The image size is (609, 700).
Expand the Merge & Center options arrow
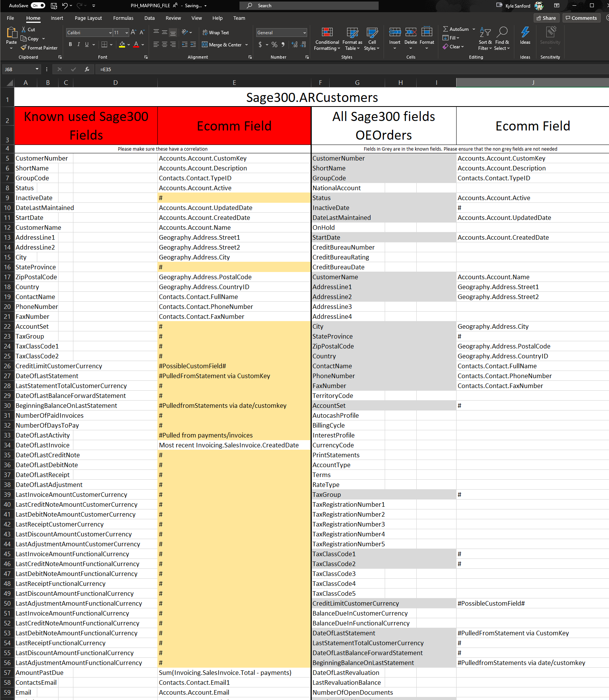pos(247,45)
